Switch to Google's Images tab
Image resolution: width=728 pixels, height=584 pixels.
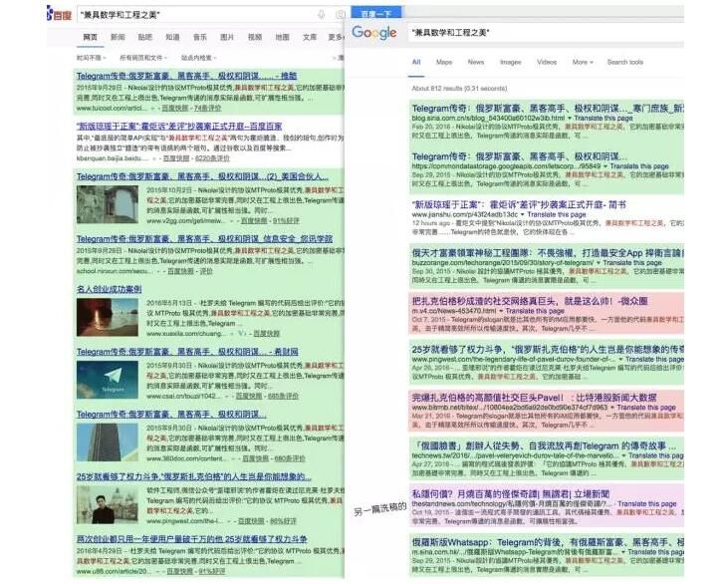(x=510, y=62)
